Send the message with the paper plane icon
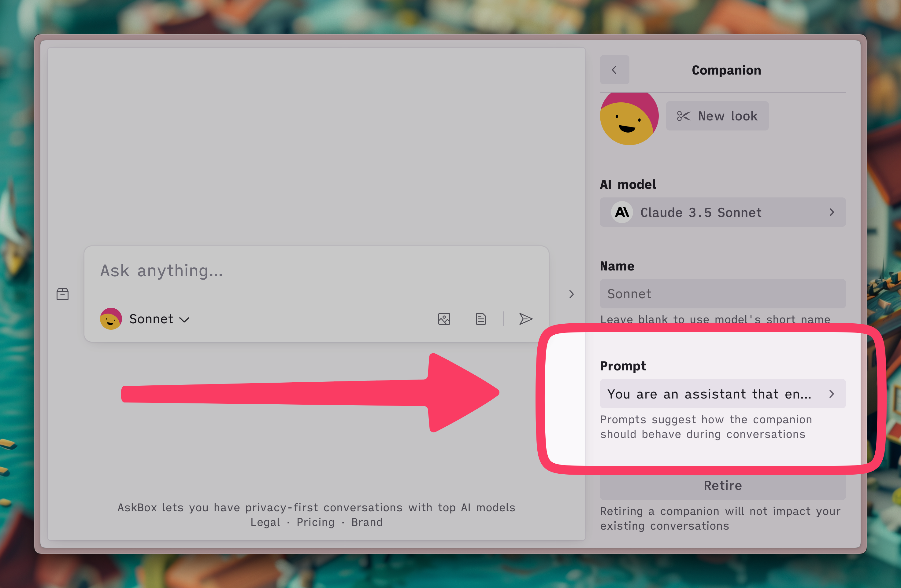The width and height of the screenshot is (901, 588). pyautogui.click(x=525, y=319)
